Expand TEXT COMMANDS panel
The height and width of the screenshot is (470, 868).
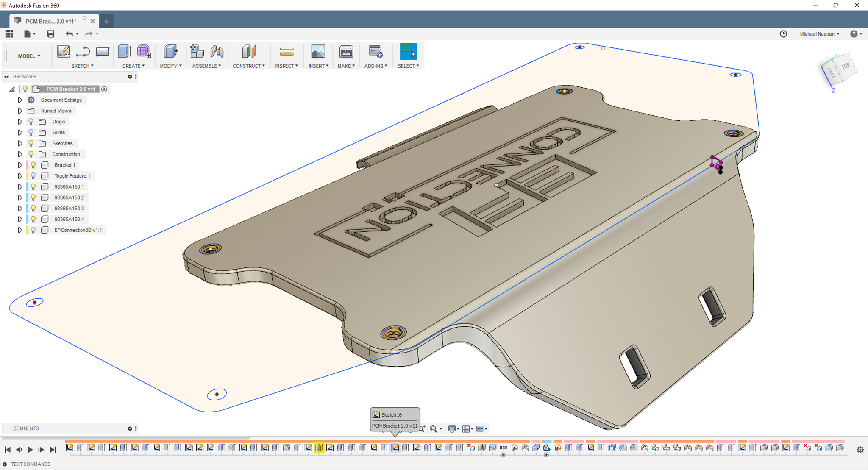click(5, 464)
